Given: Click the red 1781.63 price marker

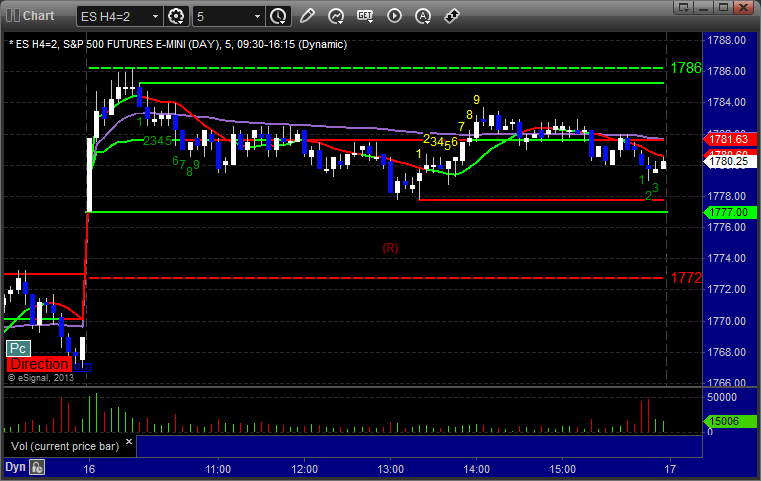Looking at the screenshot, I should 729,139.
